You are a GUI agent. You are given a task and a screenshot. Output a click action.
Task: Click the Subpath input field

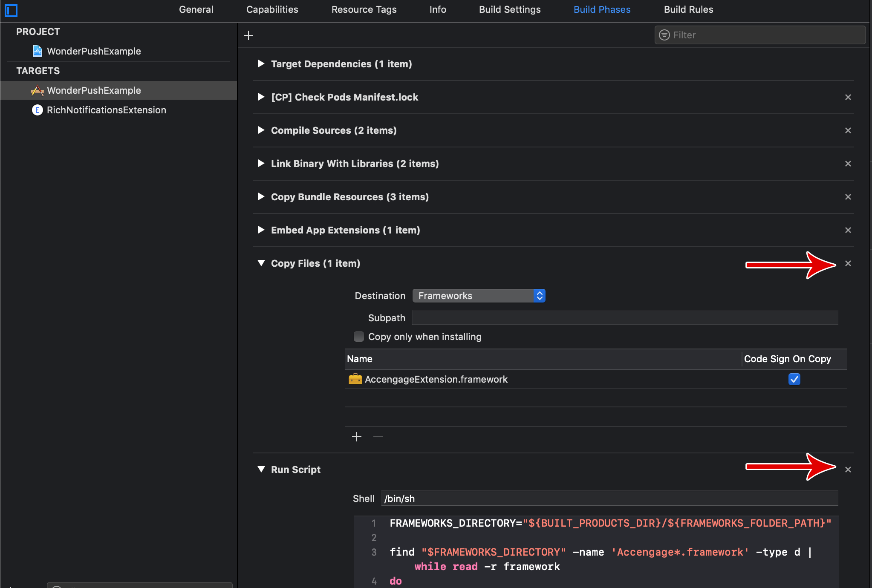coord(625,318)
